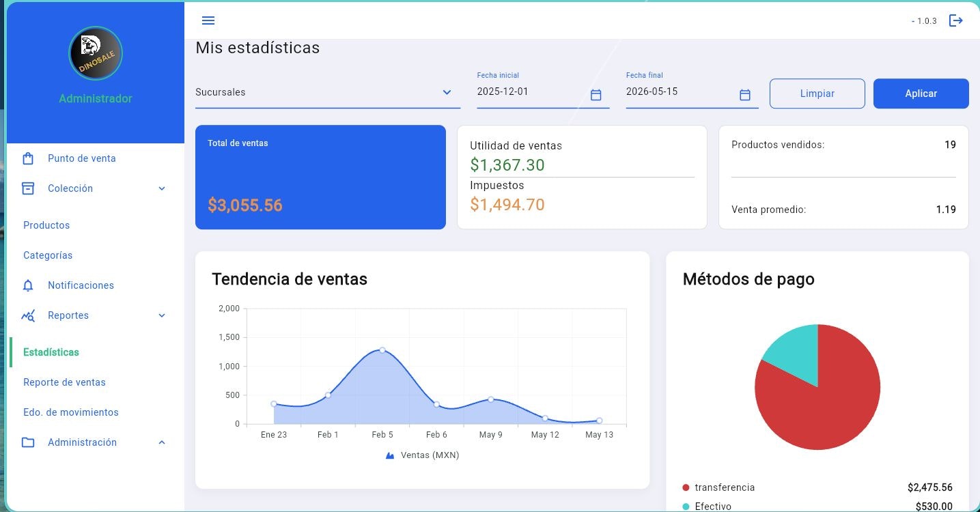Click the Métodos de pago title

(748, 279)
